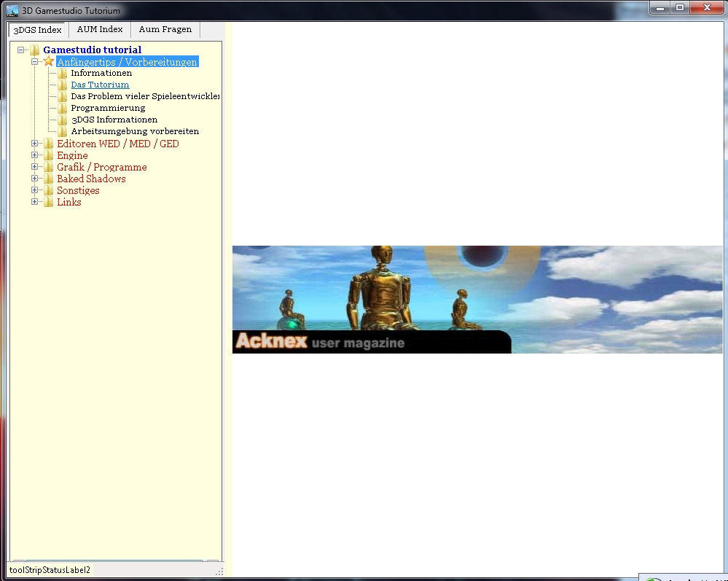Close the 3D Gamestudio Tutorium window
Image resolution: width=728 pixels, height=581 pixels.
point(707,7)
